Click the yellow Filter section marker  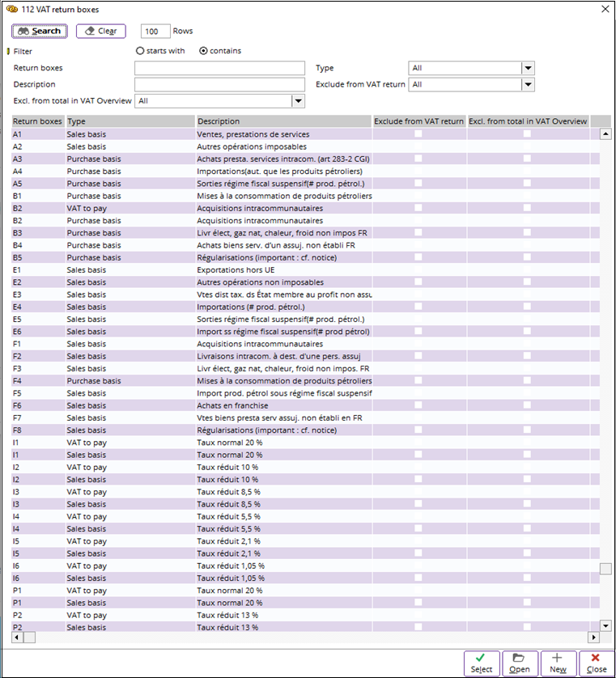(8, 52)
